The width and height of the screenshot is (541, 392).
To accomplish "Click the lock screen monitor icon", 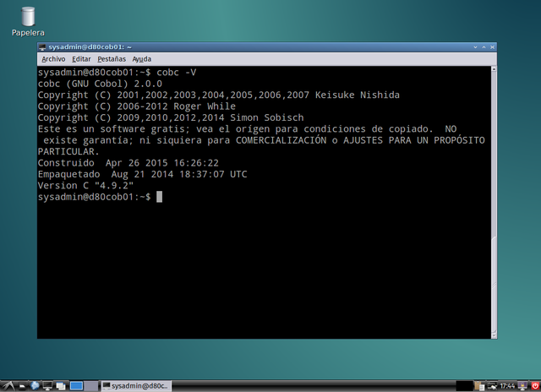I will [x=523, y=386].
